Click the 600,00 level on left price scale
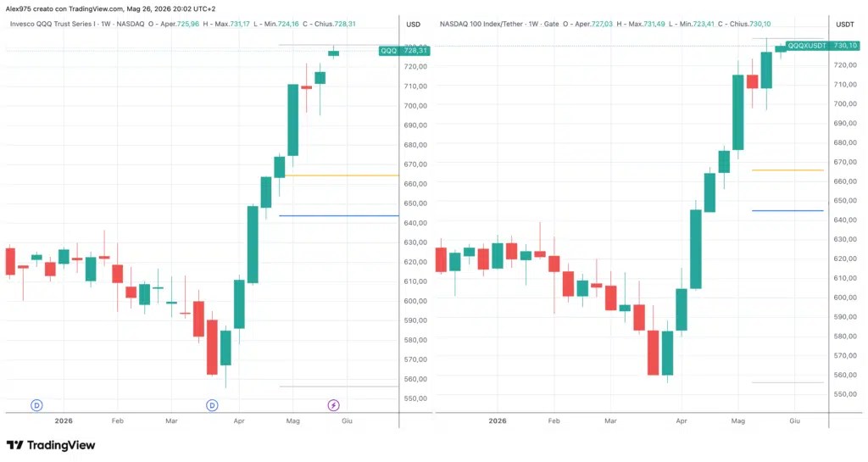 point(415,301)
